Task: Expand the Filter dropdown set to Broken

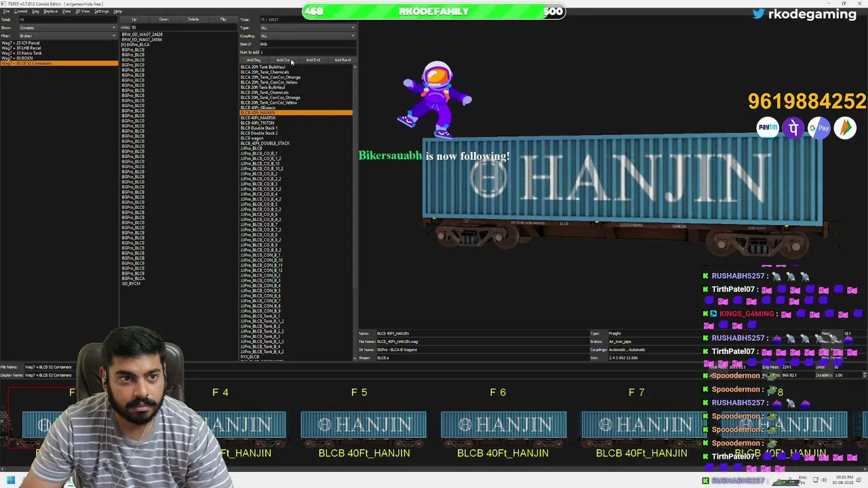Action: point(67,36)
